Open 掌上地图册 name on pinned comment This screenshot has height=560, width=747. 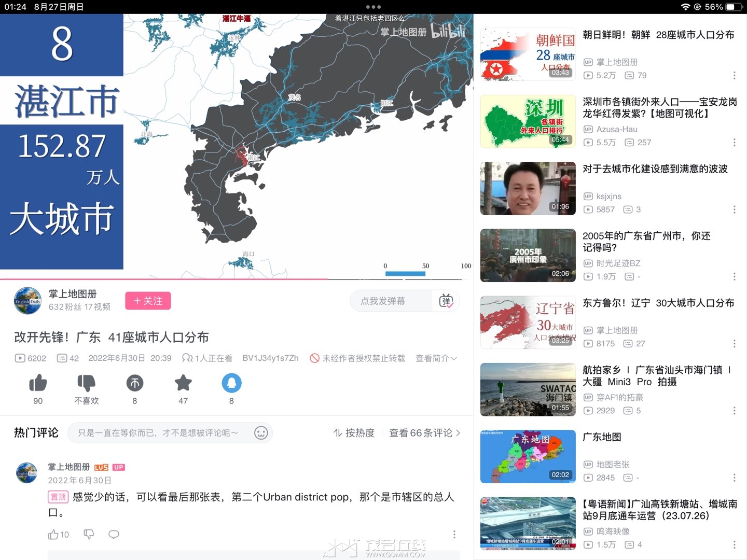pyautogui.click(x=68, y=467)
